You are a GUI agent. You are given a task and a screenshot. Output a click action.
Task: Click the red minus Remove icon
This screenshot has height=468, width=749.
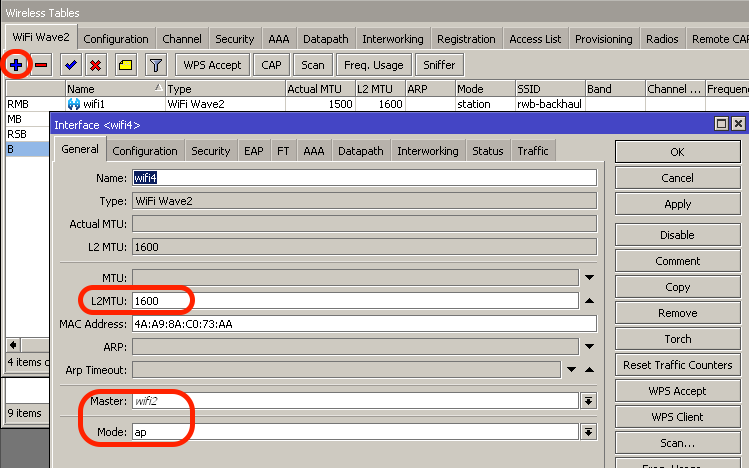[41, 65]
